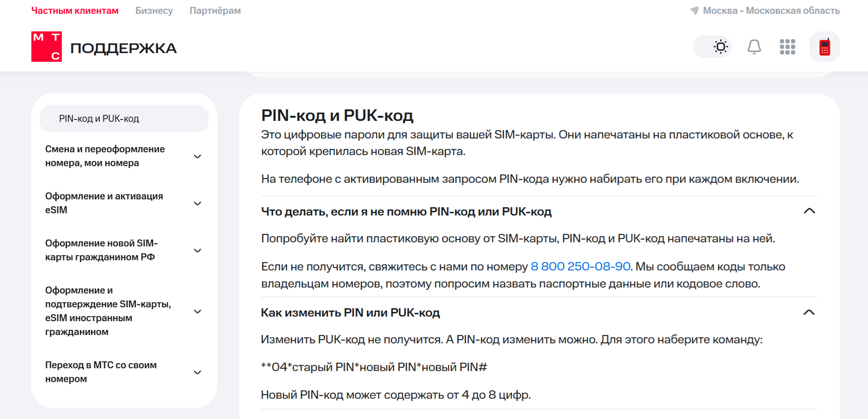
Task: Open the Партнёрам menu item
Action: tap(215, 10)
